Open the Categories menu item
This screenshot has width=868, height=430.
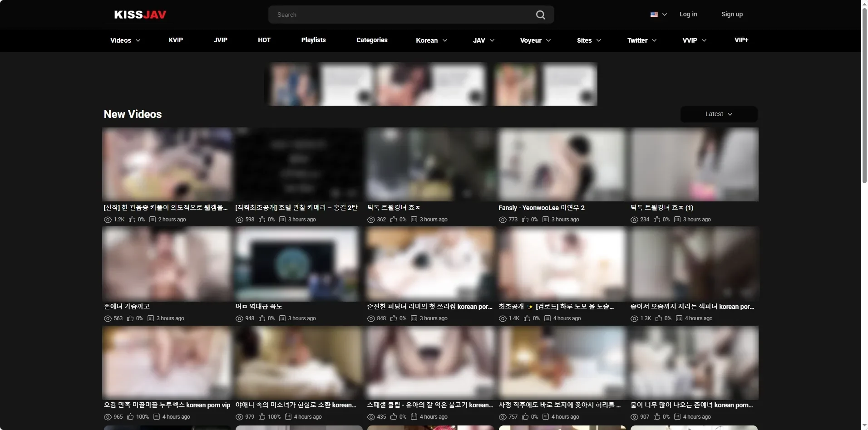point(372,40)
